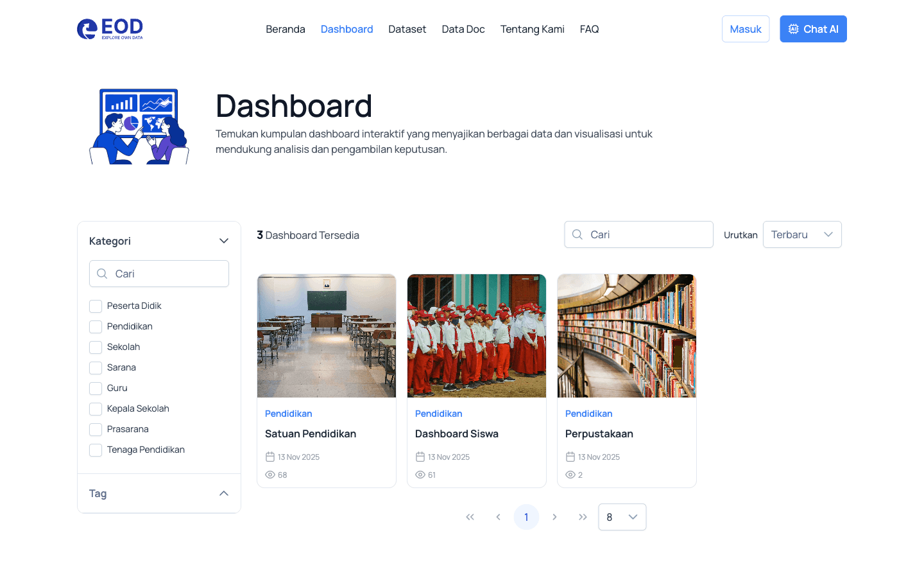Enable the Sekolah filter checkbox
The height and width of the screenshot is (578, 924).
pyautogui.click(x=96, y=347)
